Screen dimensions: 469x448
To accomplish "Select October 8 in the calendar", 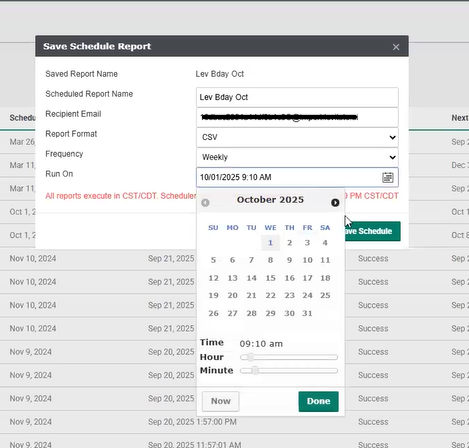I will click(x=270, y=260).
